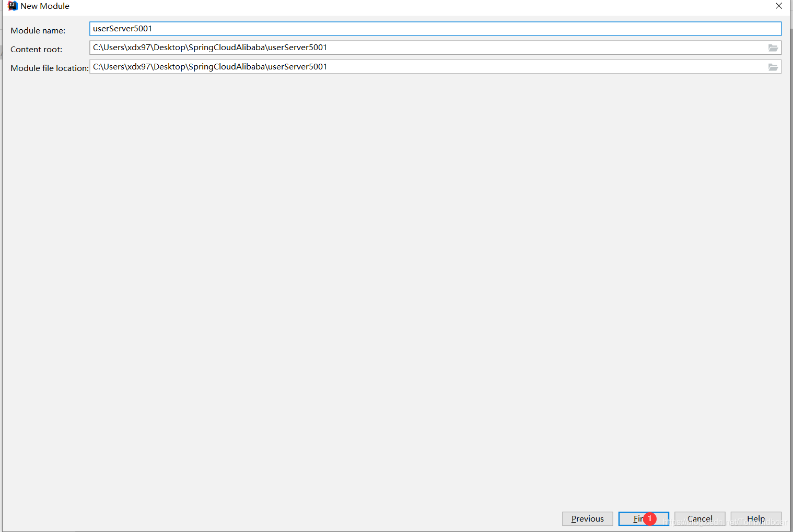Browse for Content root folder icon
This screenshot has width=793, height=532.
773,48
